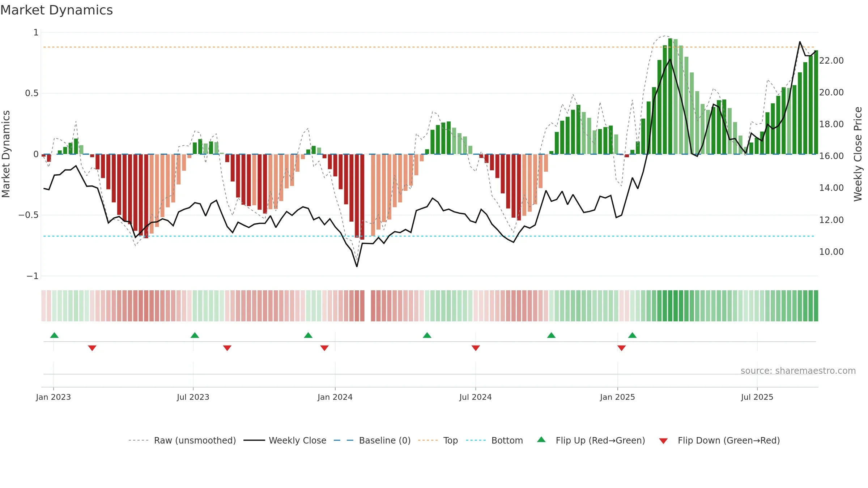The width and height of the screenshot is (868, 488).
Task: Click the source: sharemaestro.com attribution
Action: (x=798, y=371)
